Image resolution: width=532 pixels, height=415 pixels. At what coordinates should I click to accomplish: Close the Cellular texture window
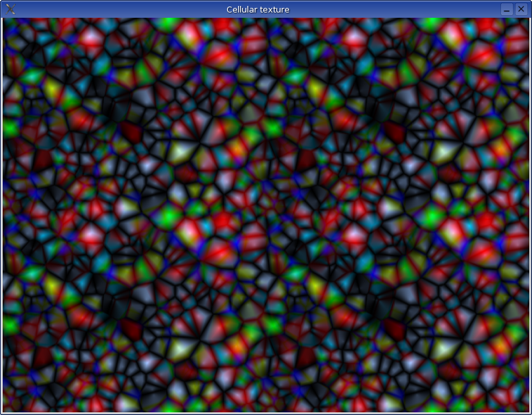click(521, 9)
